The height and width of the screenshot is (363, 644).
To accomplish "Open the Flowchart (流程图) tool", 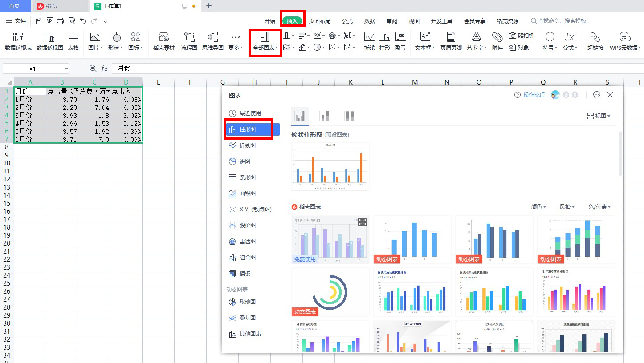I will click(189, 41).
